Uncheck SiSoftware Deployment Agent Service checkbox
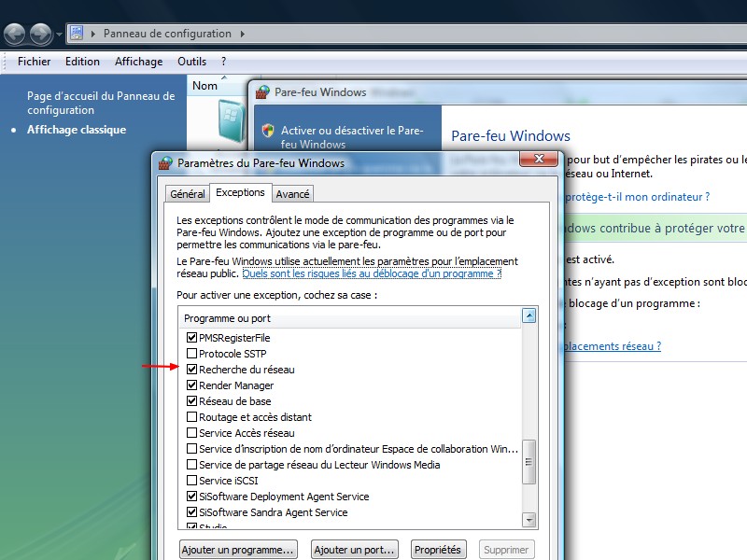The image size is (747, 560). click(x=191, y=497)
